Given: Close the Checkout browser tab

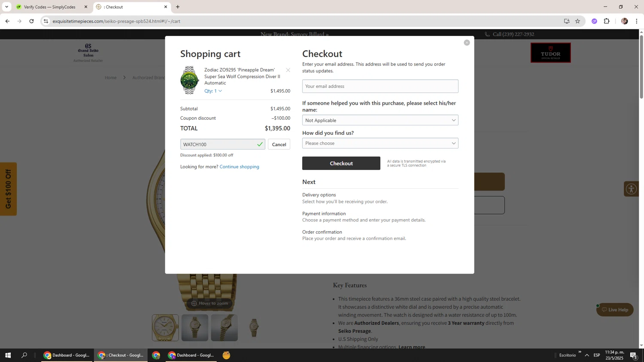Looking at the screenshot, I should pyautogui.click(x=166, y=7).
